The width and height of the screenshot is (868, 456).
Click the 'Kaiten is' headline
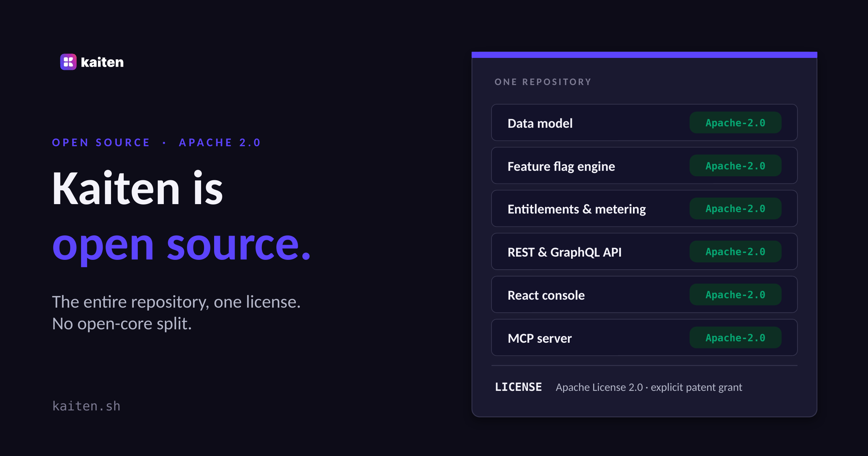pyautogui.click(x=137, y=188)
